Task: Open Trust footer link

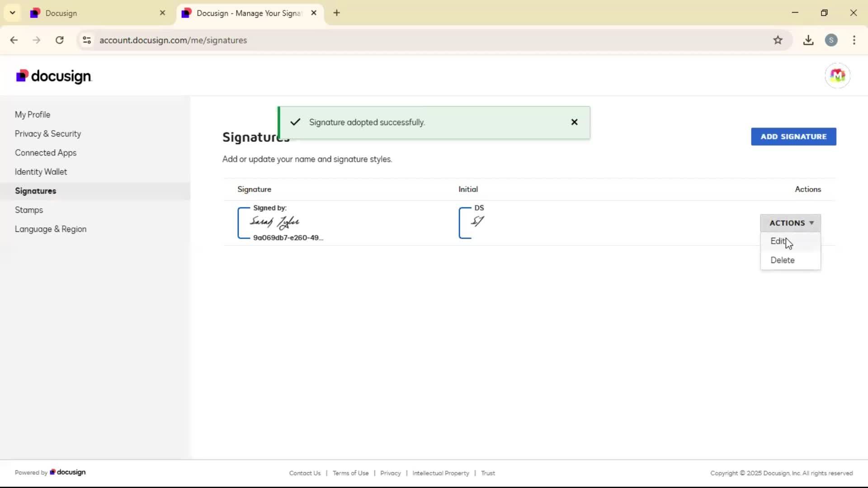Action: pyautogui.click(x=488, y=473)
